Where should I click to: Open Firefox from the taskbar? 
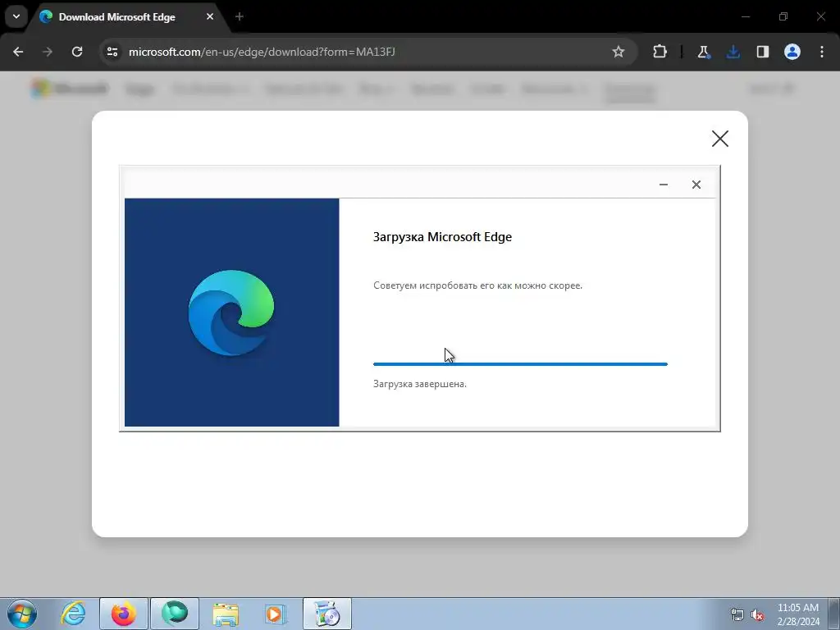(x=124, y=614)
